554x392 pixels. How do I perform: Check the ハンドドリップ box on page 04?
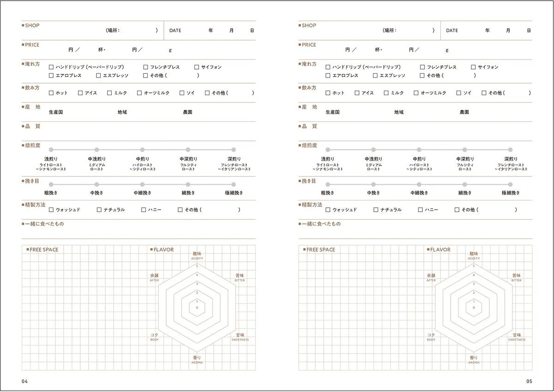coord(51,67)
